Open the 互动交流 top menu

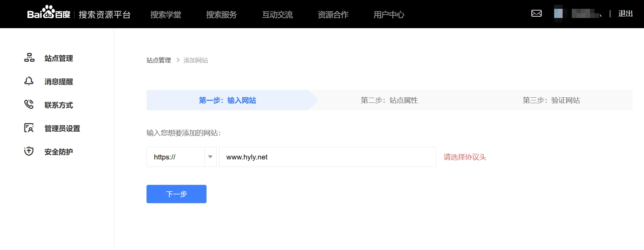(277, 15)
